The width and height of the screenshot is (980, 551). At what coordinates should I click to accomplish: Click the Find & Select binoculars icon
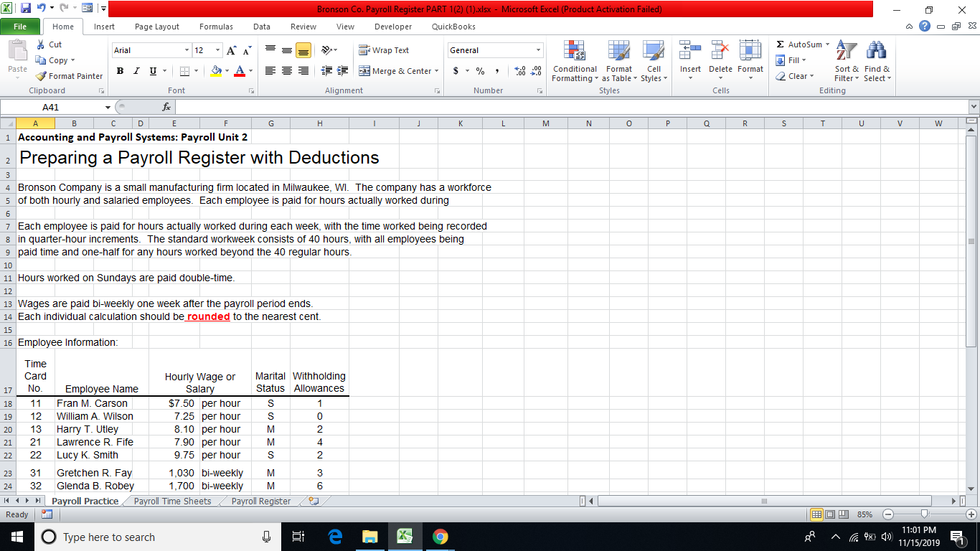(876, 57)
